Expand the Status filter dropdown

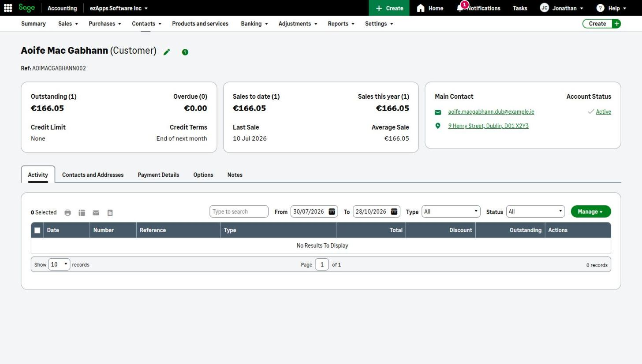535,212
